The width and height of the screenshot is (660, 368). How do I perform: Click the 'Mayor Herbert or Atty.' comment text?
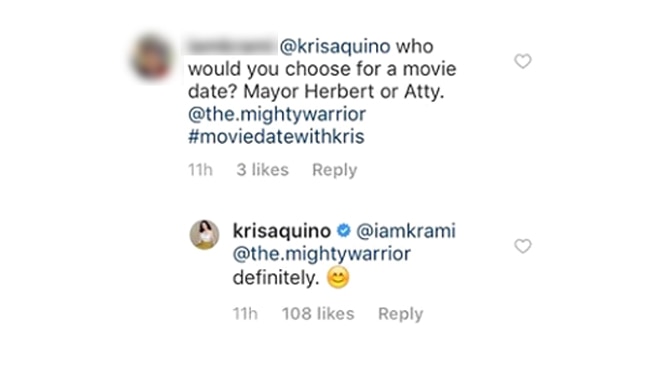pos(344,92)
